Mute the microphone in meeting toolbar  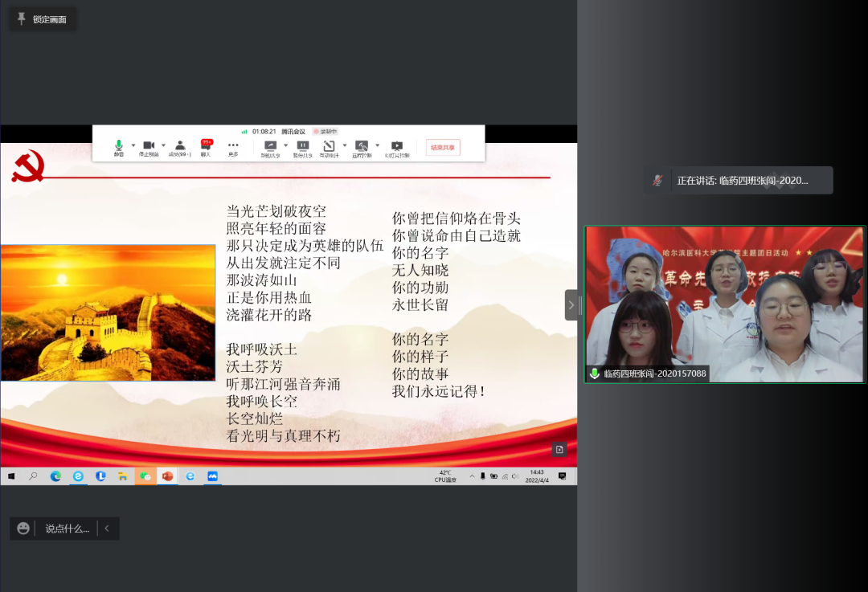pyautogui.click(x=119, y=146)
